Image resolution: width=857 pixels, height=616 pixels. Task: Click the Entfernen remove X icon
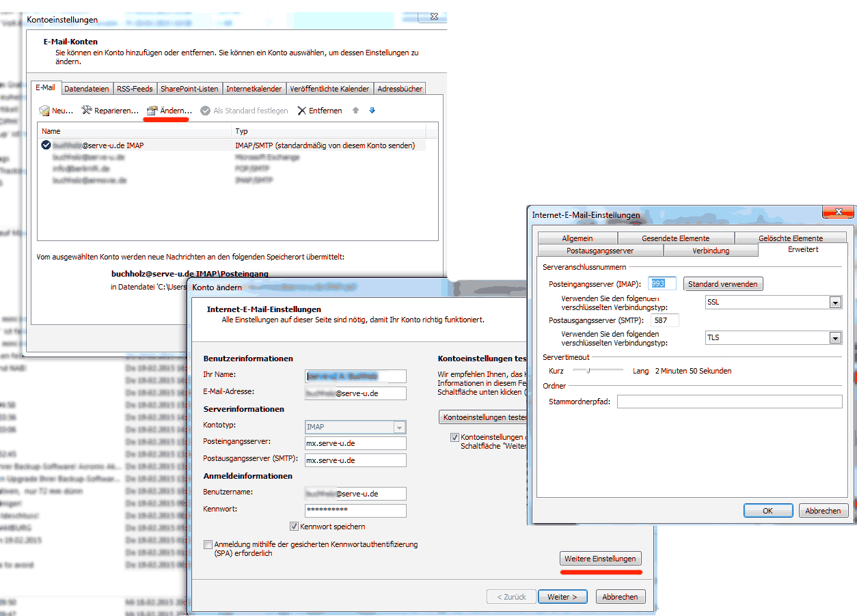pyautogui.click(x=301, y=111)
